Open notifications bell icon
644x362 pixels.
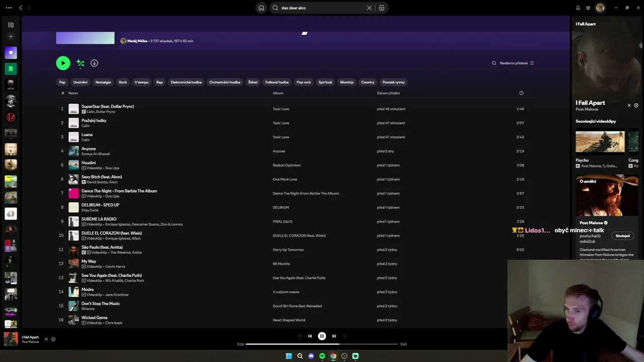[x=578, y=8]
